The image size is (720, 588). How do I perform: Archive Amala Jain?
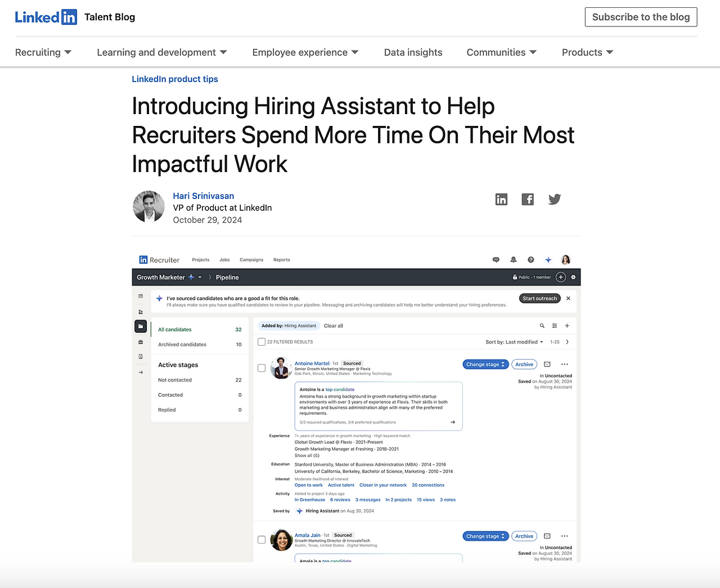[x=524, y=536]
